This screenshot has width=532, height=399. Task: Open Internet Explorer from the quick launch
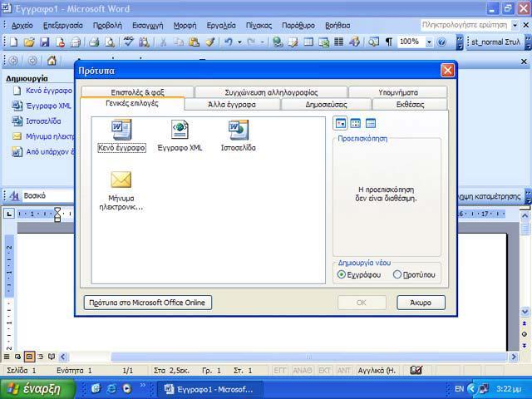pos(111,388)
